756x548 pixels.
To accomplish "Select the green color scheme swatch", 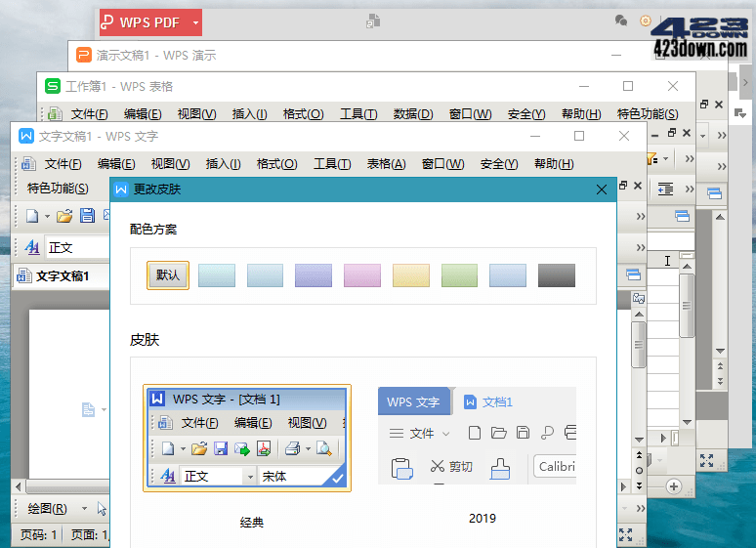I will [459, 275].
